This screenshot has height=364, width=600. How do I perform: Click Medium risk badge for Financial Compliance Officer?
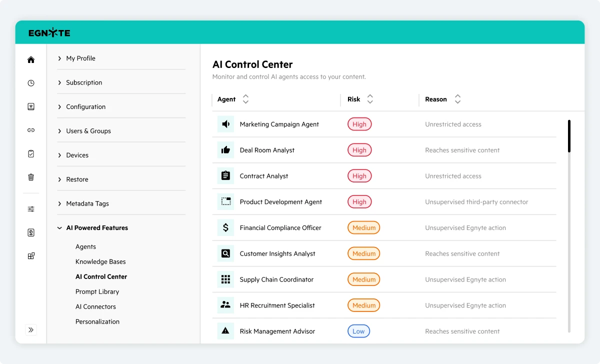click(x=364, y=227)
